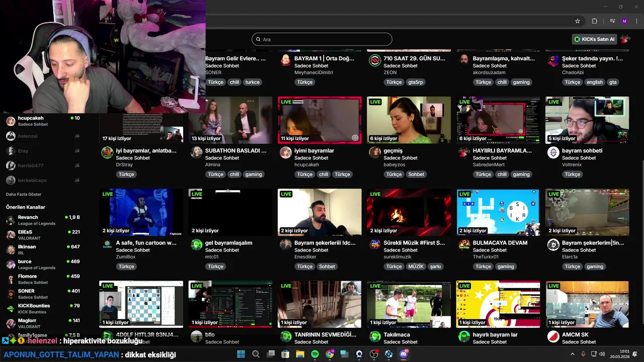Click the microphone icon in the system tray
This screenshot has height=362, width=644.
click(583, 354)
